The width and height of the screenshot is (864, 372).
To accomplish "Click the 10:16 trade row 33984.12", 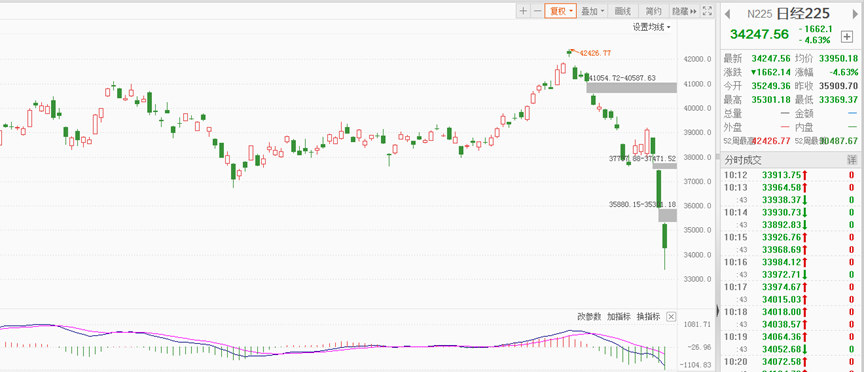I will (790, 262).
